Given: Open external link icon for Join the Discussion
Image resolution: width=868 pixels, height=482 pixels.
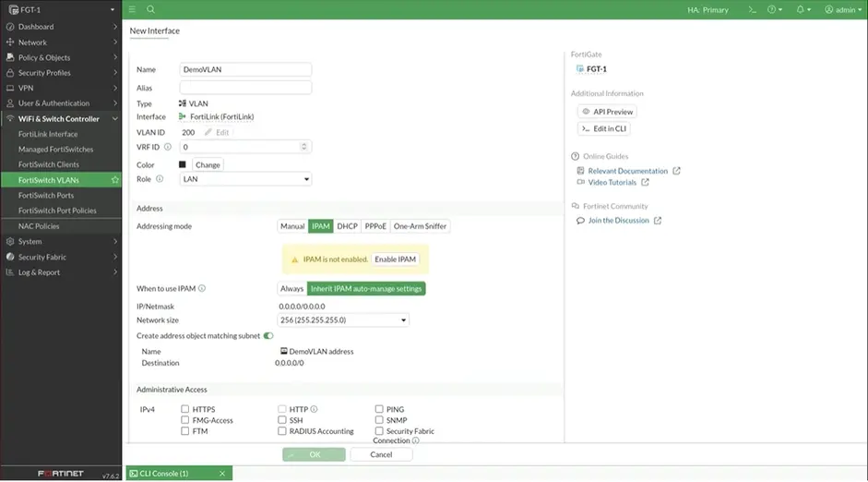Looking at the screenshot, I should click(658, 221).
